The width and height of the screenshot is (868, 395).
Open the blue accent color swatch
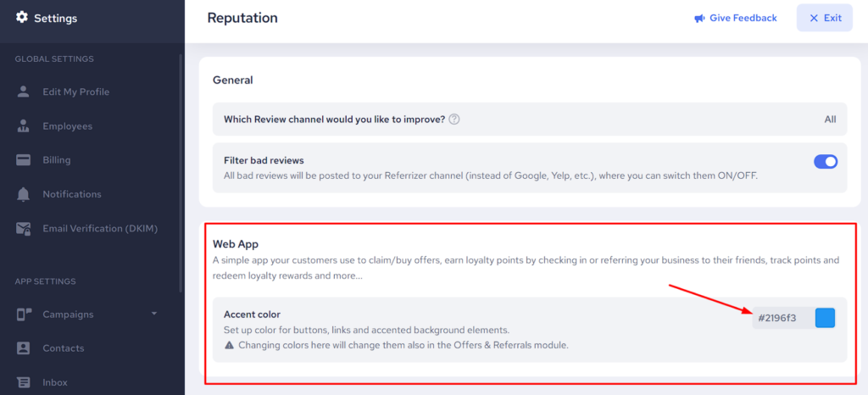(825, 318)
